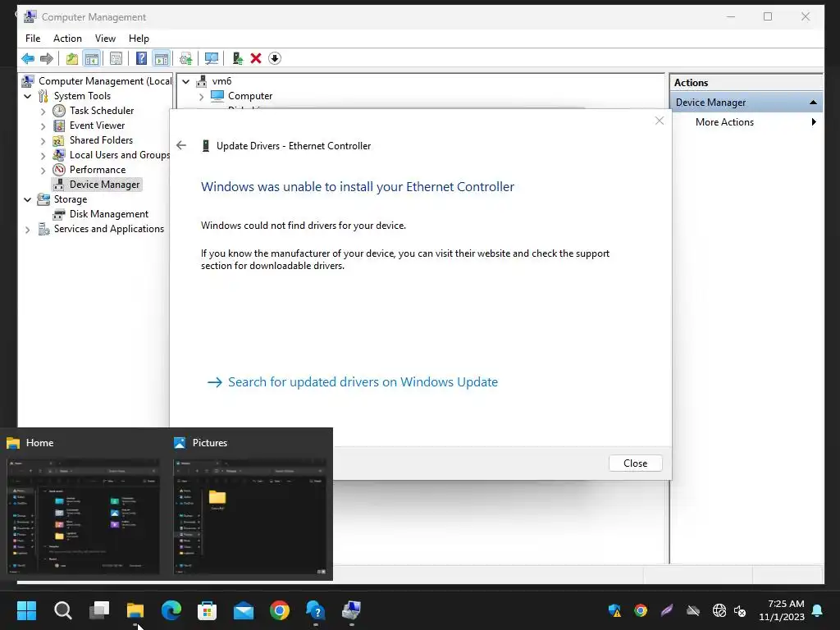Open the Action menu

(x=67, y=39)
